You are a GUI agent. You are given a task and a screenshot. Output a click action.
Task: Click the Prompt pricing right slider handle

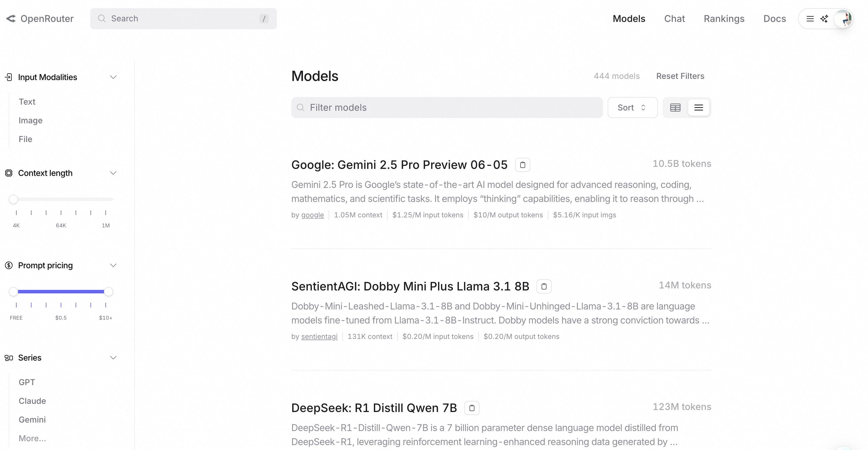coord(109,292)
